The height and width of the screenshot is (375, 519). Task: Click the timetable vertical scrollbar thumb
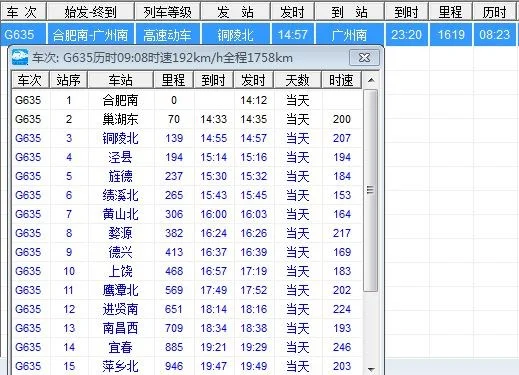pos(371,190)
